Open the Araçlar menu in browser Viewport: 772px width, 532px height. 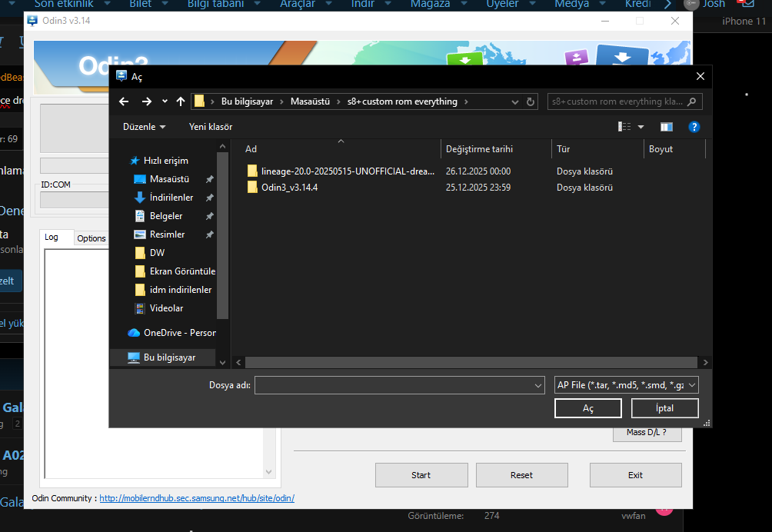coord(298,4)
